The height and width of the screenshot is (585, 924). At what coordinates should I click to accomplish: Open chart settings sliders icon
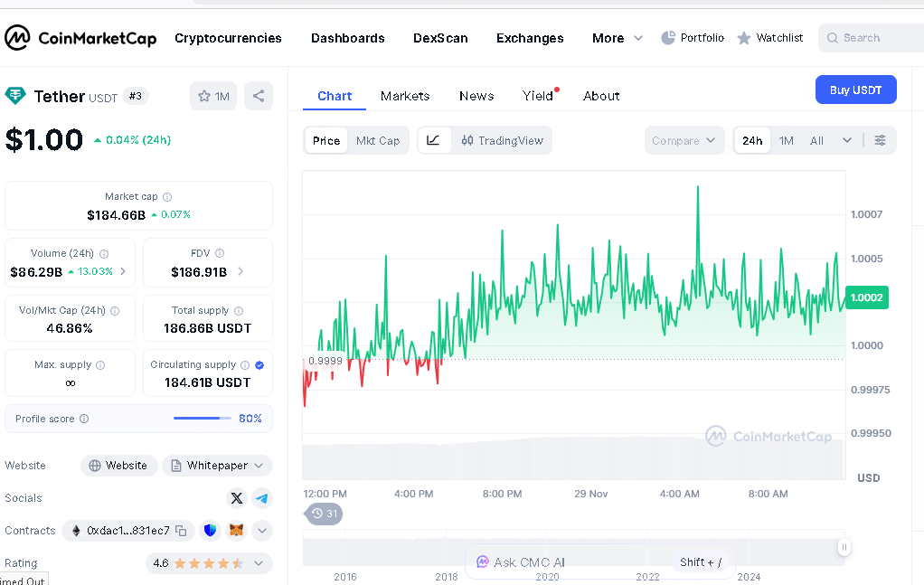[880, 140]
